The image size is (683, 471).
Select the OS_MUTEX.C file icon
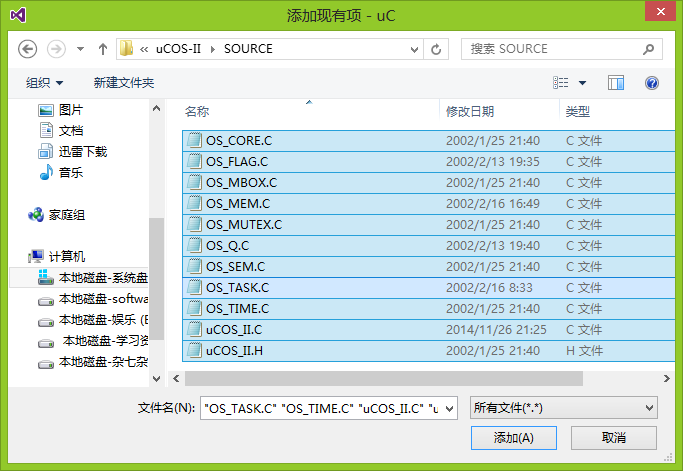click(x=194, y=224)
